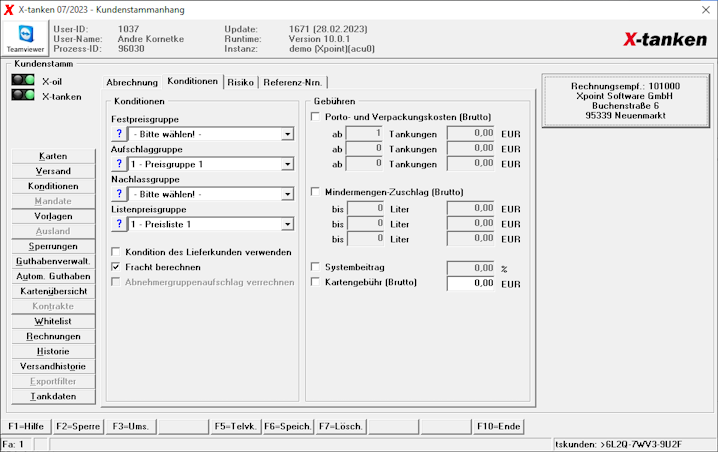The width and height of the screenshot is (718, 452).
Task: Open Guthabenverwalt. in sidebar
Action: 53,261
